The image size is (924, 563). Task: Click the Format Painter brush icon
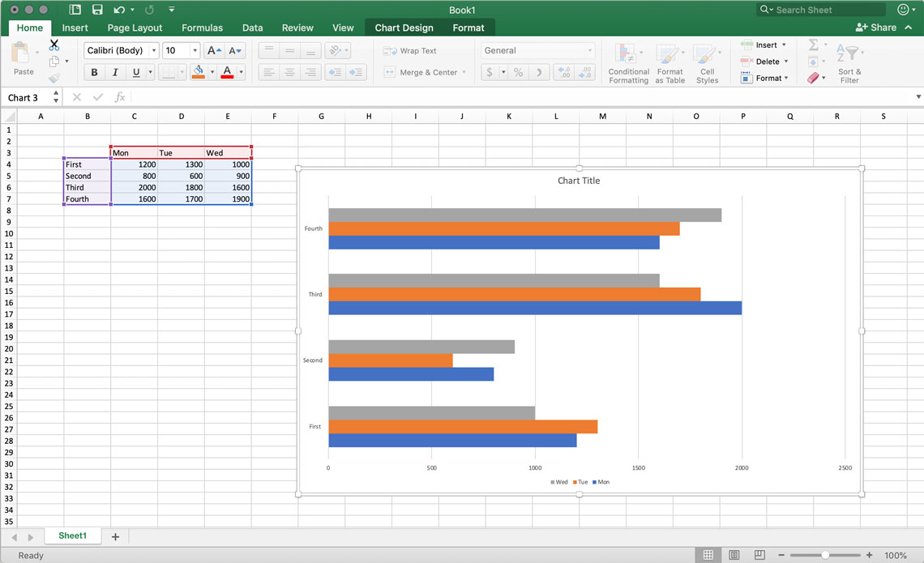pos(54,78)
